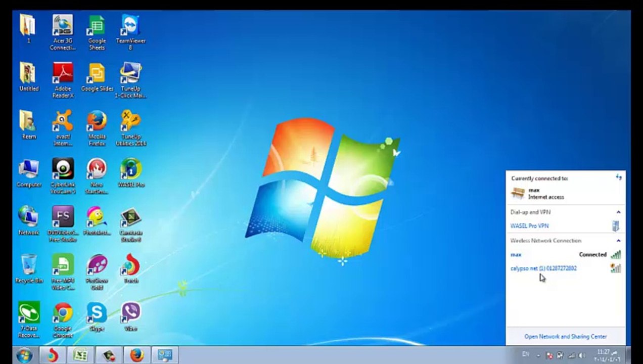Open 7-Data Recovery desktop shortcut
The height and width of the screenshot is (364, 643).
tap(29, 321)
